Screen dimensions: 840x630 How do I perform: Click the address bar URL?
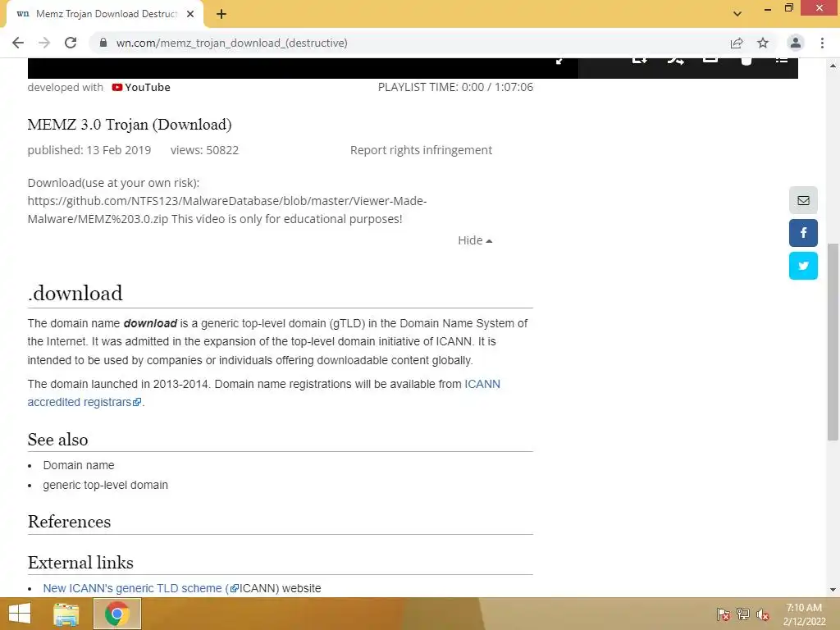point(232,43)
